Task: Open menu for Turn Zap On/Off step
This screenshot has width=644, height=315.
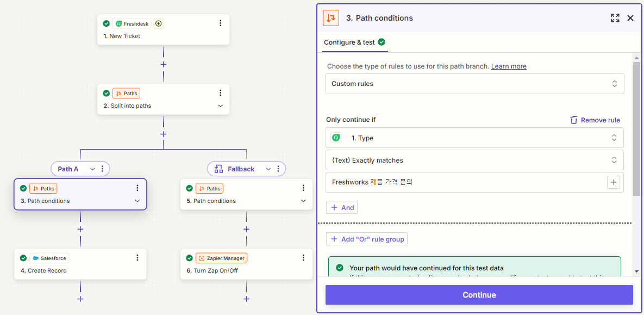Action: 303,258
